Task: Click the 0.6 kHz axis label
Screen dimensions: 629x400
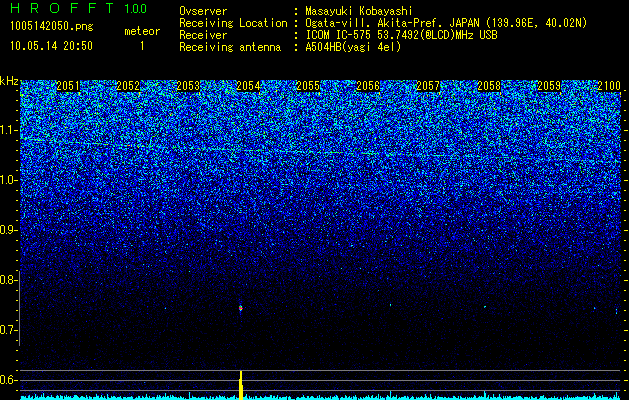Action: point(9,380)
